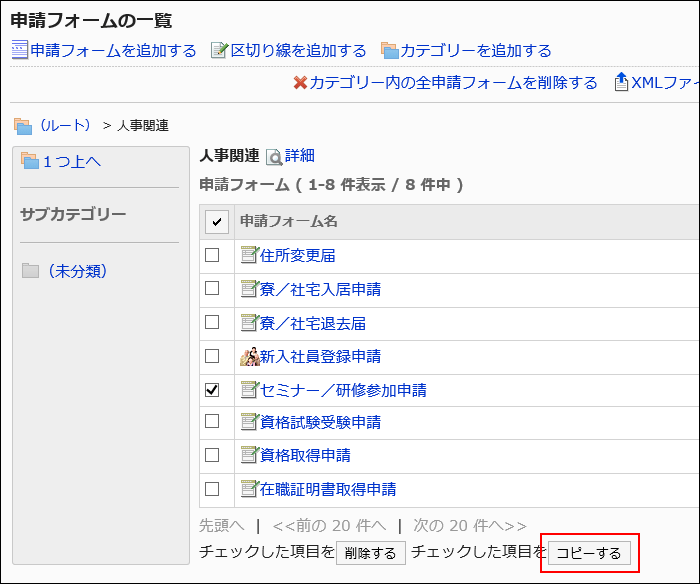Check the box for 寮/社宅退去届
Screen dimensions: 700x584
212,322
